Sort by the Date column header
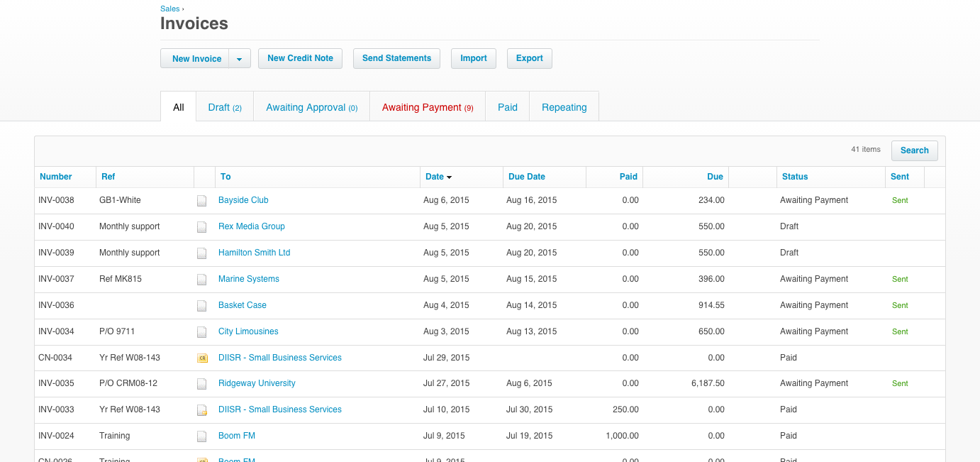Screen dimensions: 980x462 [438, 177]
